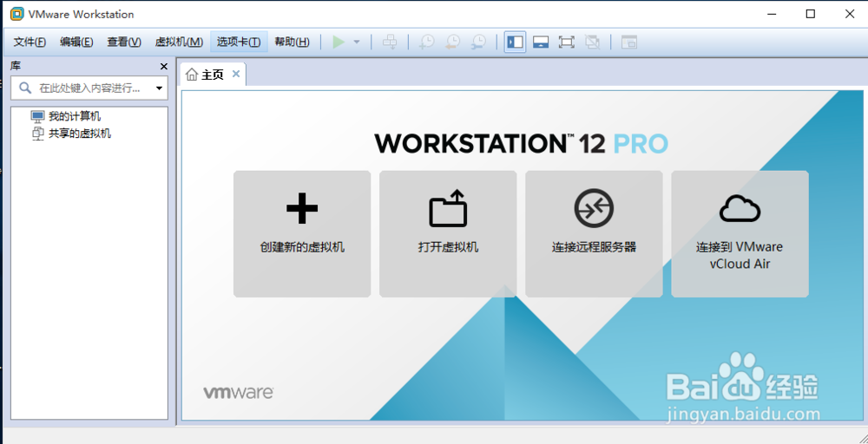This screenshot has width=868, height=444.
Task: Click the take snapshot clock icon
Action: (x=427, y=42)
